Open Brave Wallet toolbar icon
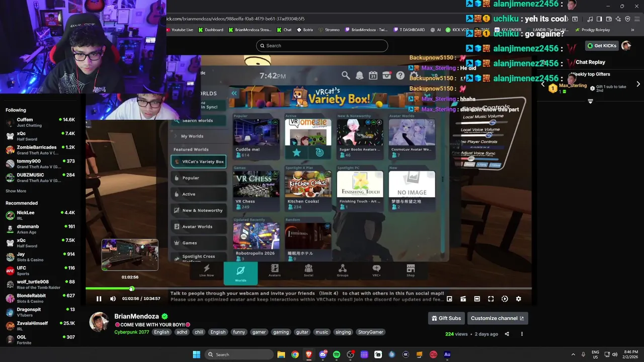 click(x=609, y=19)
